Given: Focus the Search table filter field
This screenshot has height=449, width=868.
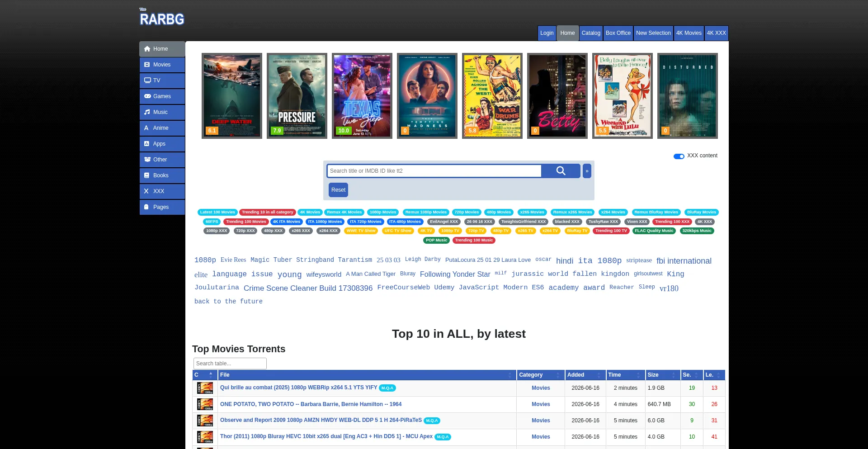Looking at the screenshot, I should coord(230,364).
